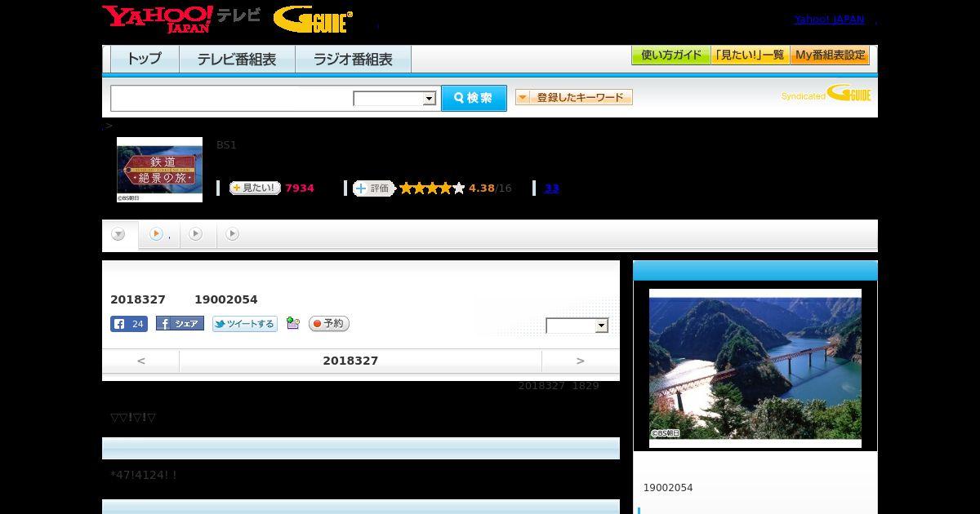The image size is (980, 514).
Task: Open the 使い方ガイド button
Action: coord(671,55)
